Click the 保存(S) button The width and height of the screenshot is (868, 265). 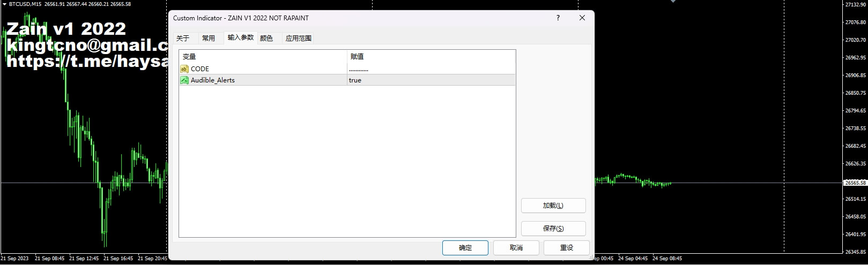(553, 229)
